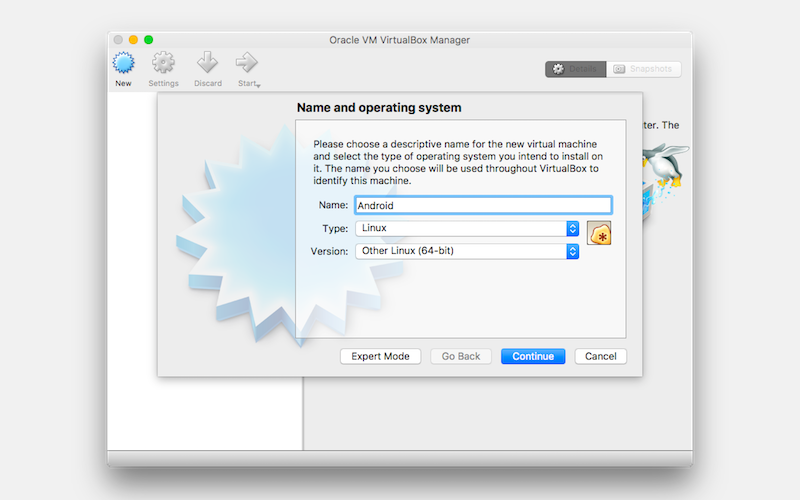Click the Start arrow toolbar icon

247,63
